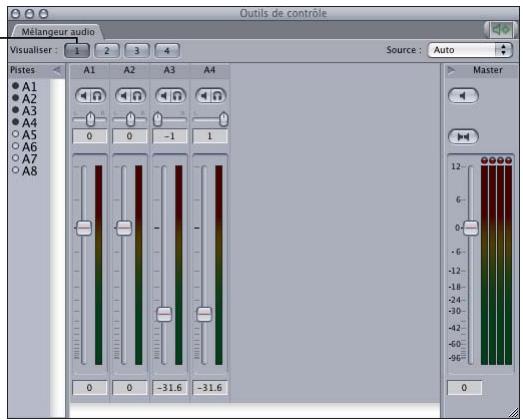Select Visualiser view 2
Viewport: 523px width, 420px height.
107,51
